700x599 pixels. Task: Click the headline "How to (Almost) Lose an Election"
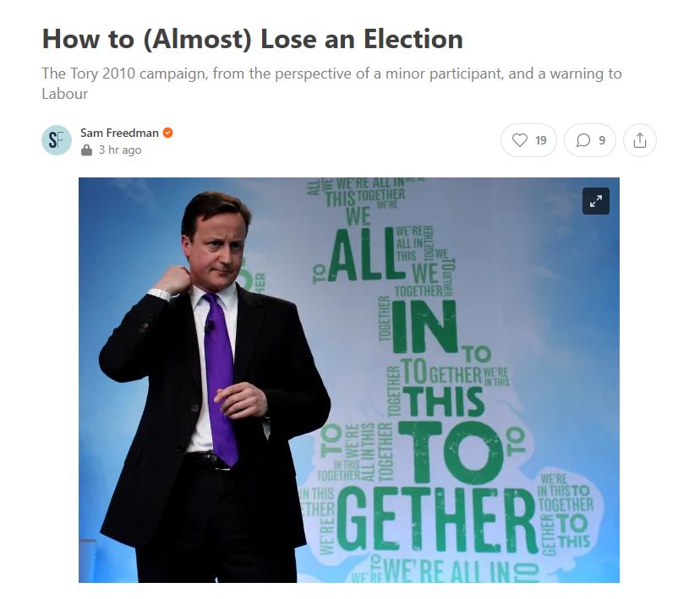[x=252, y=39]
